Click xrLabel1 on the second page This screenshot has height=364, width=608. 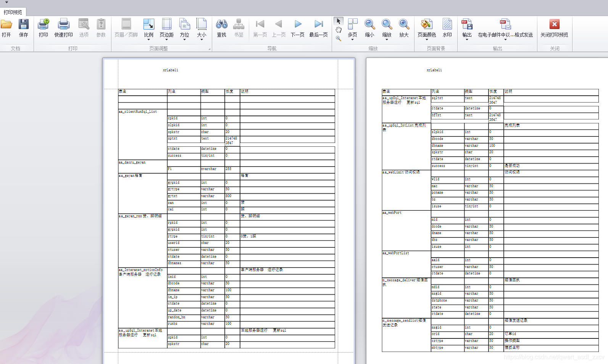[x=434, y=70]
